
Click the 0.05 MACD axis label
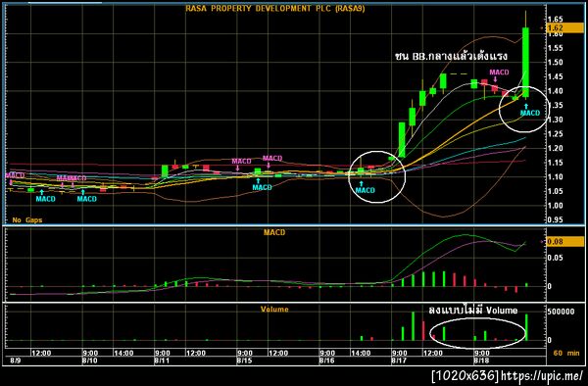556,258
